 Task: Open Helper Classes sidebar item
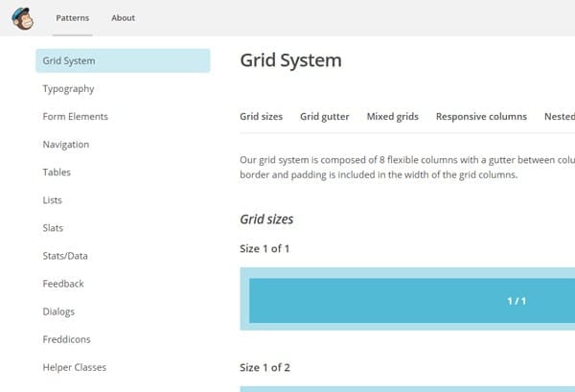75,367
